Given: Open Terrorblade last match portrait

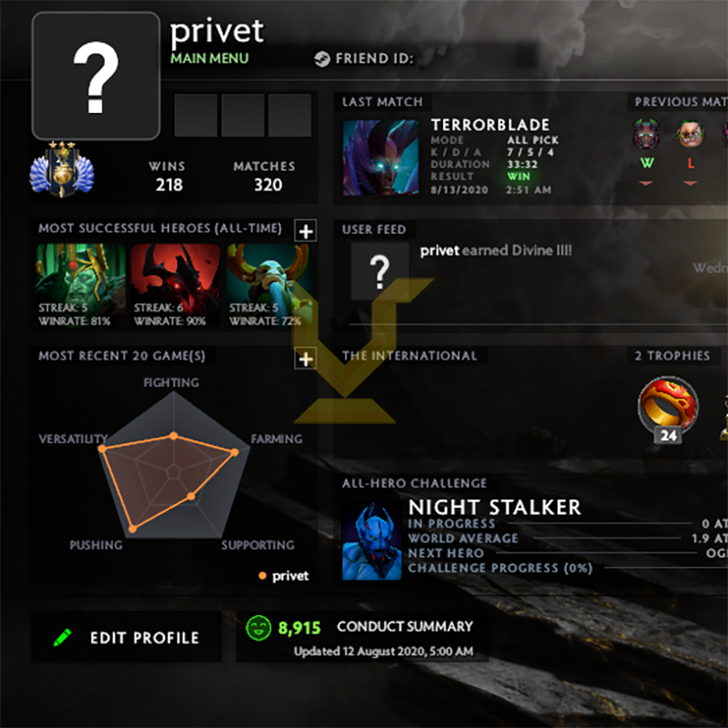Looking at the screenshot, I should [380, 157].
